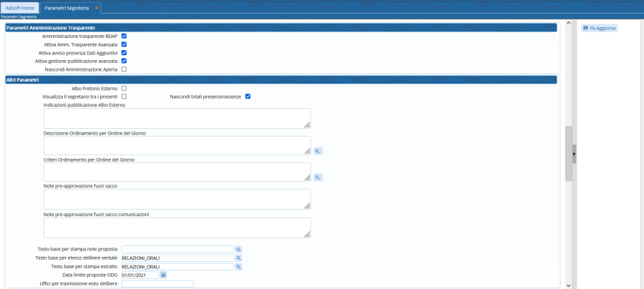
Task: Open lookup for Testo base stampa estratto
Action: point(239,266)
